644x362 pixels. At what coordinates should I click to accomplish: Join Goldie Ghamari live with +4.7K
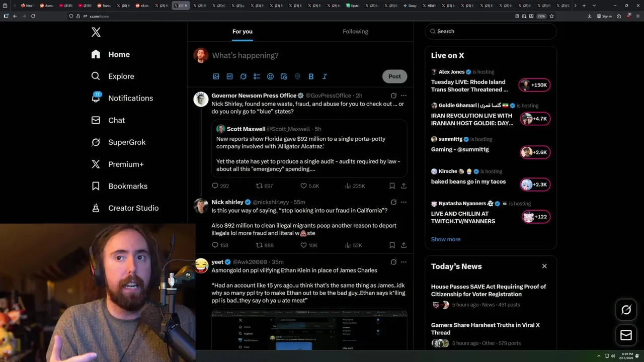(x=535, y=119)
